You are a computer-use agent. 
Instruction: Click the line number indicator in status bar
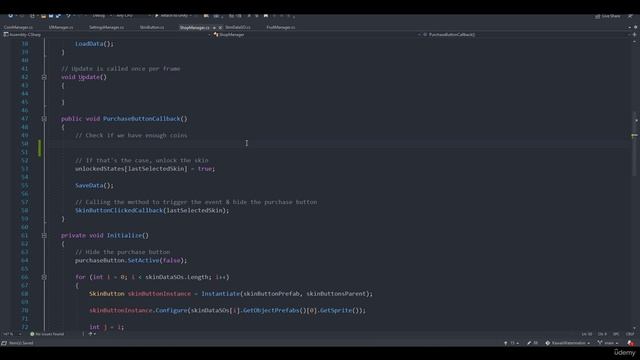587,334
